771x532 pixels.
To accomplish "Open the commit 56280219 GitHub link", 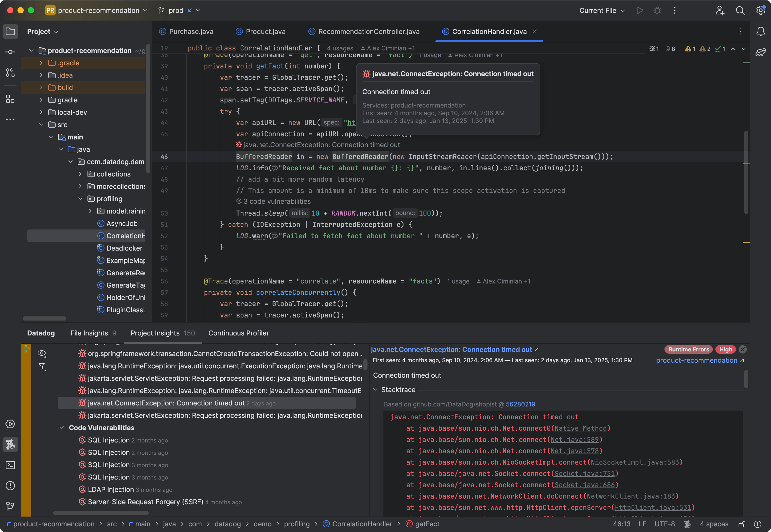I will point(520,404).
